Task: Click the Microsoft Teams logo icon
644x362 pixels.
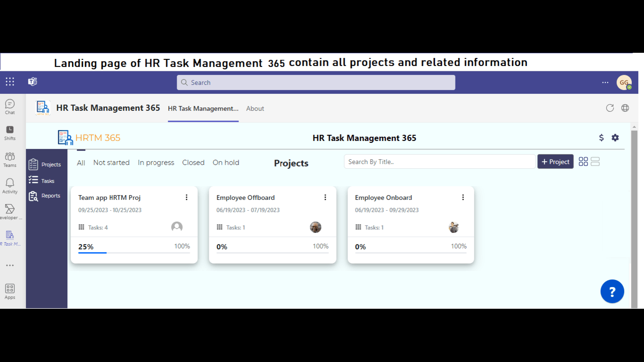Action: (x=33, y=82)
